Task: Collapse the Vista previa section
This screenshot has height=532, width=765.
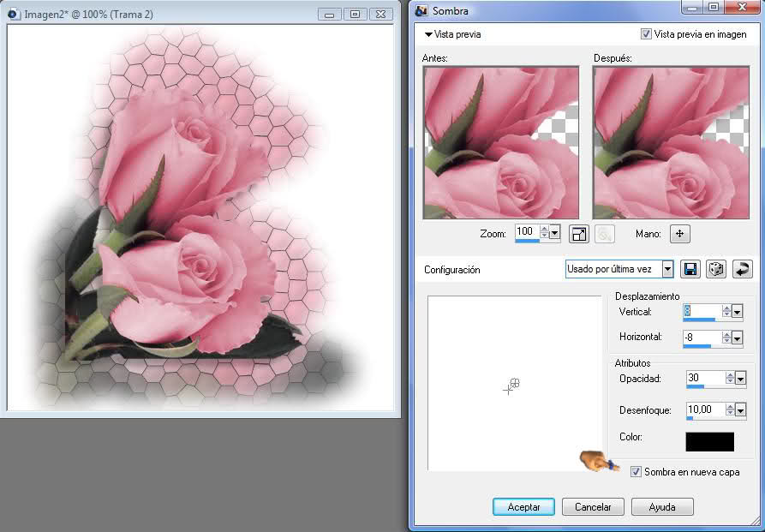Action: coord(428,34)
